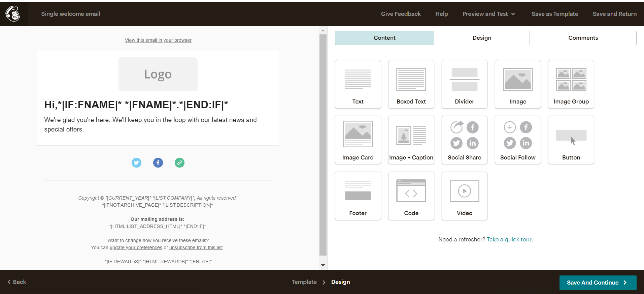Select the Boxed Text block

pos(411,84)
